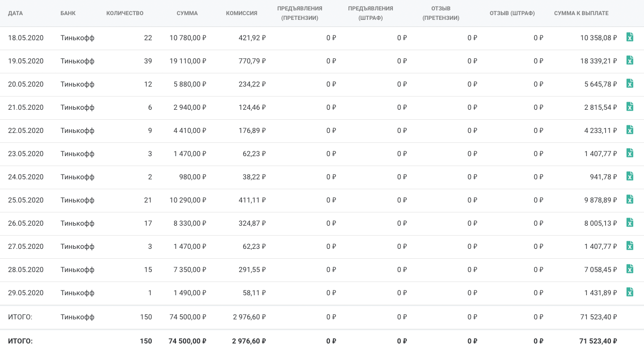
Task: Click the payout 18 339,21 ₽
Action: coord(599,61)
